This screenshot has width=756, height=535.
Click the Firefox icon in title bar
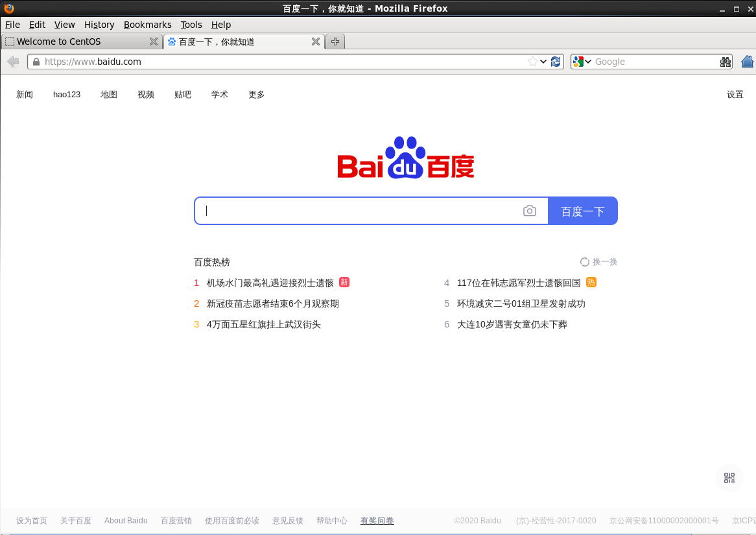coord(8,8)
